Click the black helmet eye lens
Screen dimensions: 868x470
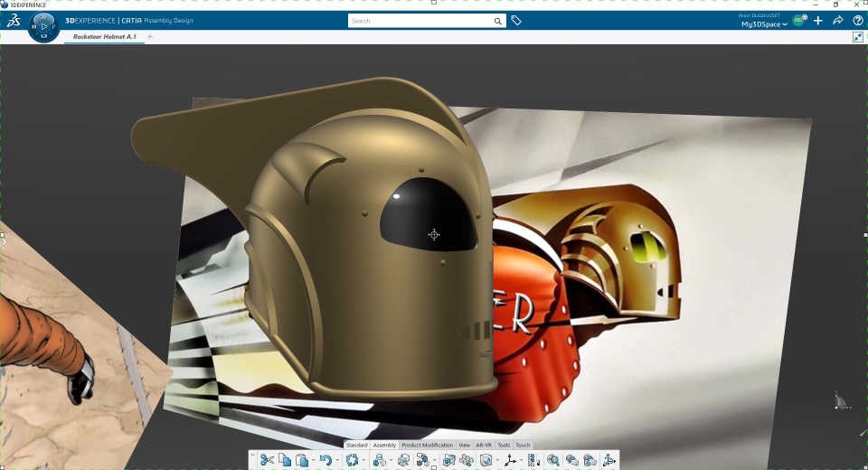coord(428,215)
